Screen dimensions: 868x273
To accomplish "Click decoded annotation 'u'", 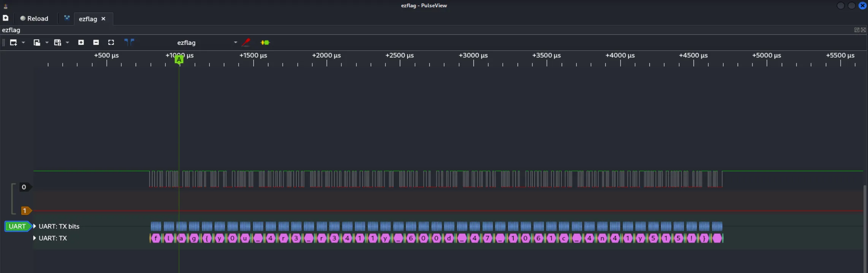I will click(245, 238).
